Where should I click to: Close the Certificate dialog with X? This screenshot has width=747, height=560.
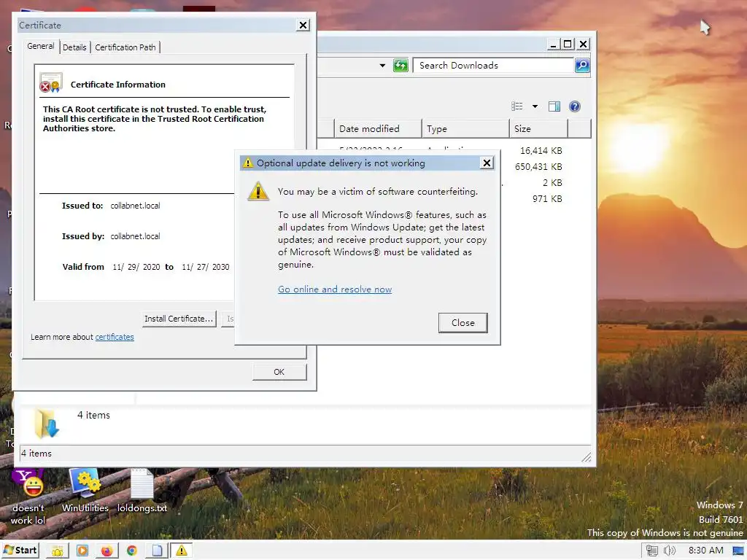point(303,26)
